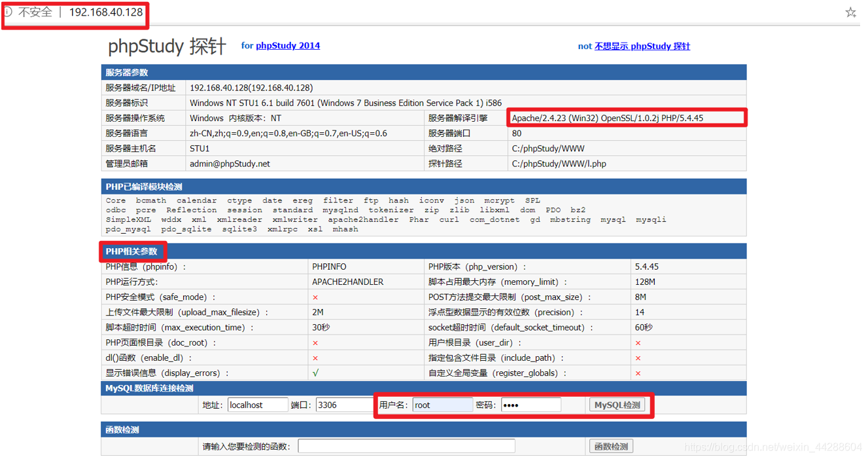The width and height of the screenshot is (868, 459).
Task: Click the 函数检测 section header
Action: [x=424, y=430]
